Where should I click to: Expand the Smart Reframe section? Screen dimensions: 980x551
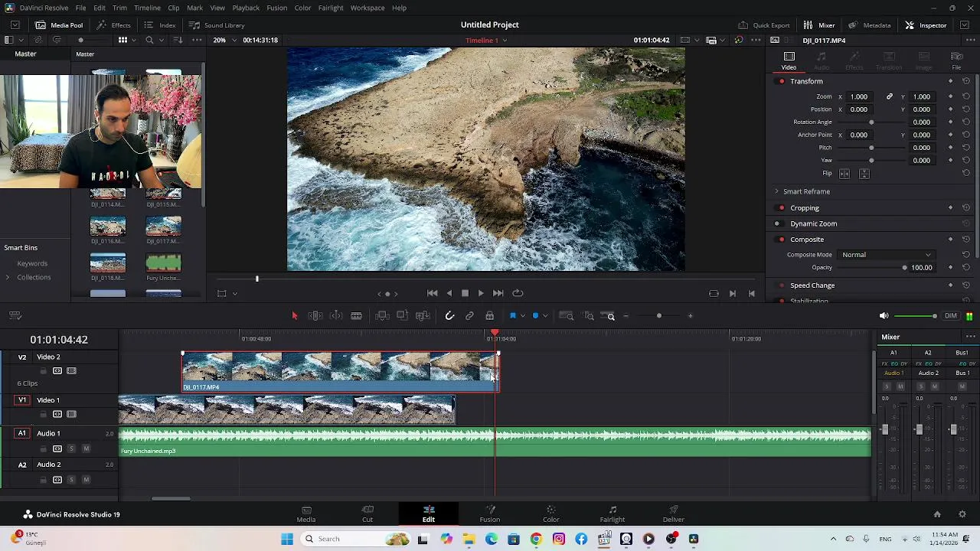(x=776, y=191)
